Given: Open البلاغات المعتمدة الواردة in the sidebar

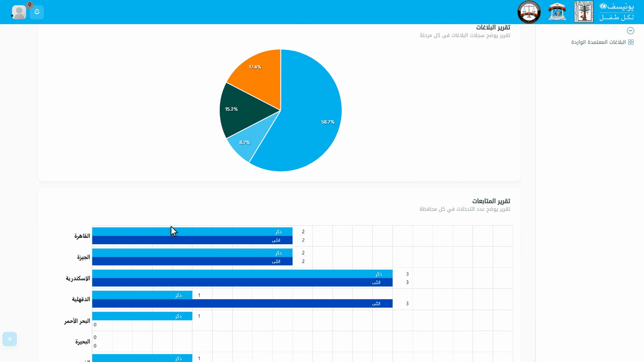Looking at the screenshot, I should pos(598,42).
